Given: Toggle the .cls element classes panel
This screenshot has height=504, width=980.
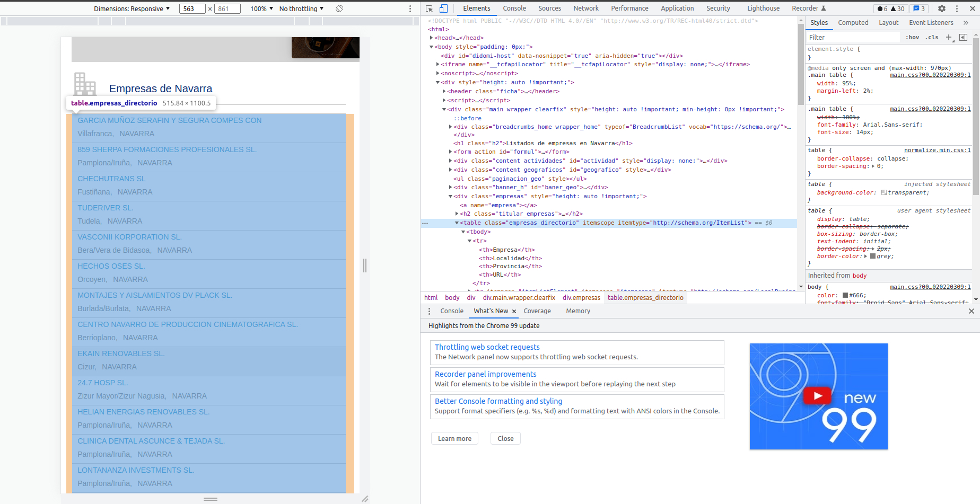Looking at the screenshot, I should [x=932, y=37].
